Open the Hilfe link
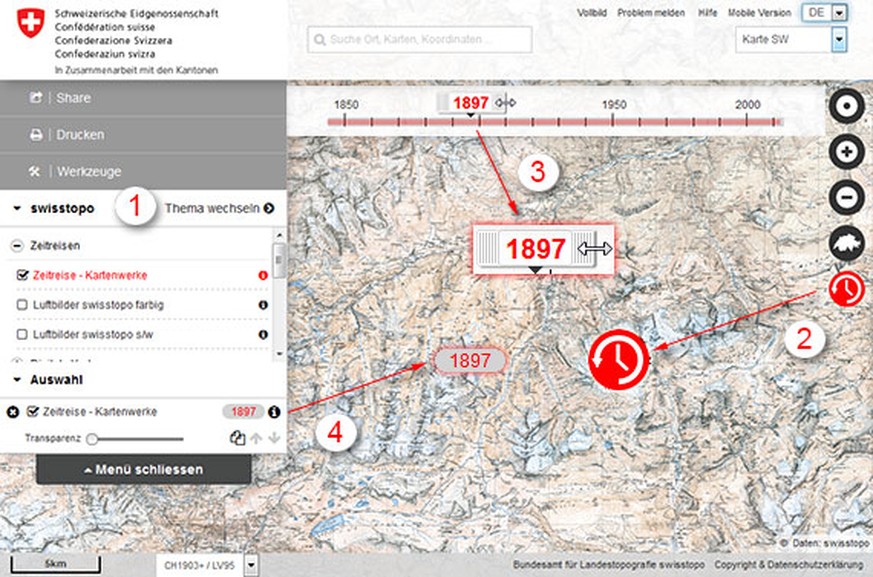This screenshot has width=873, height=577. (x=708, y=12)
